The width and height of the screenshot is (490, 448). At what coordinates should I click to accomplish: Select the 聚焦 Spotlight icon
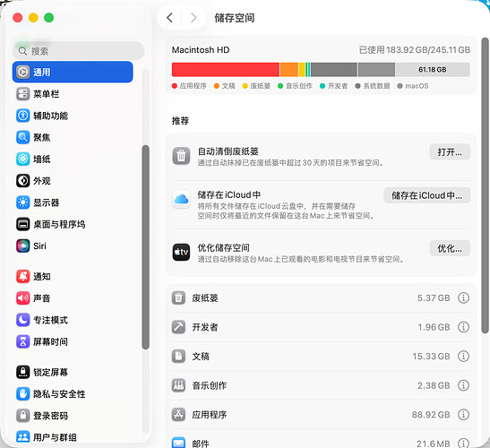coord(22,137)
